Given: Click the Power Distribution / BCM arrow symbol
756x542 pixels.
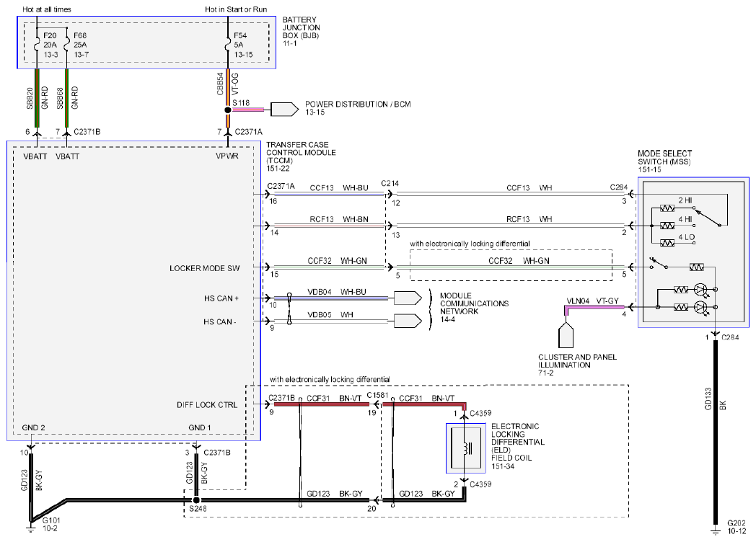Looking at the screenshot, I should click(x=284, y=110).
